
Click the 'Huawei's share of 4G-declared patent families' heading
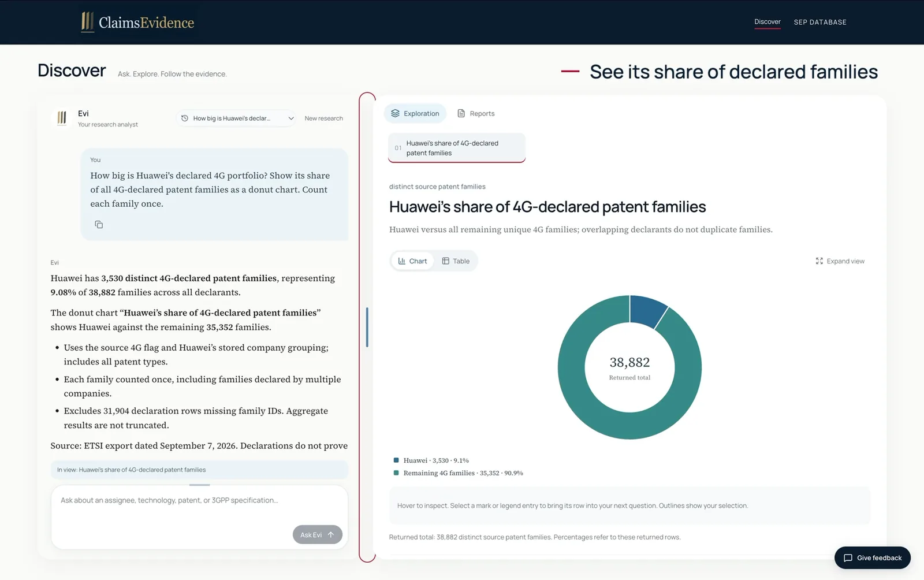click(x=547, y=207)
